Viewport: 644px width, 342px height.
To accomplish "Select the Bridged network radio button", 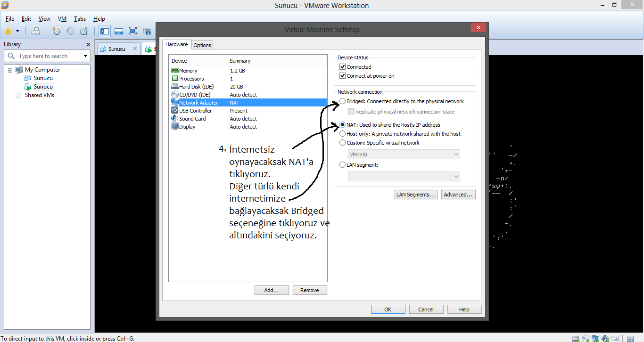I will tap(343, 101).
